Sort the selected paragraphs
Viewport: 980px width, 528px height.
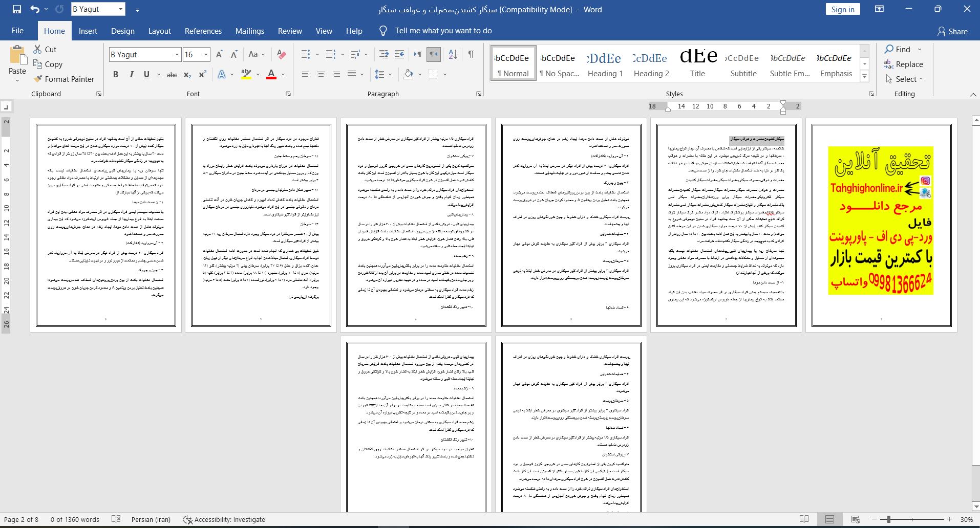pos(453,54)
